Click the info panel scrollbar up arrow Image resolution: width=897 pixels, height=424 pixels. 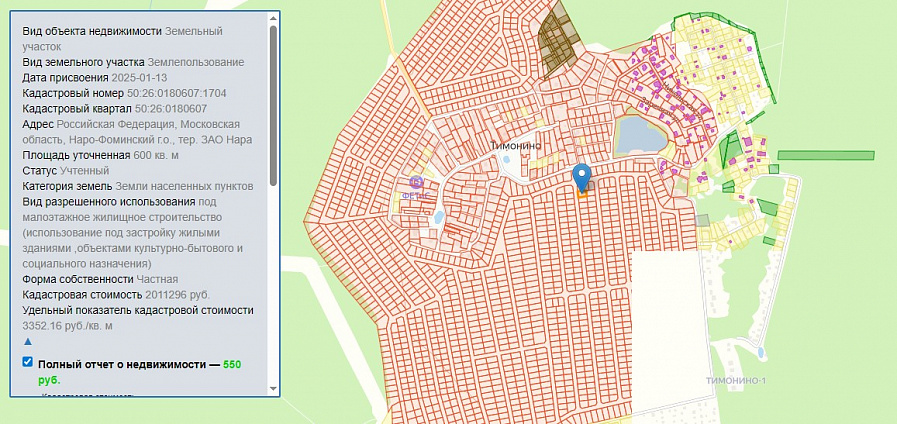273,18
